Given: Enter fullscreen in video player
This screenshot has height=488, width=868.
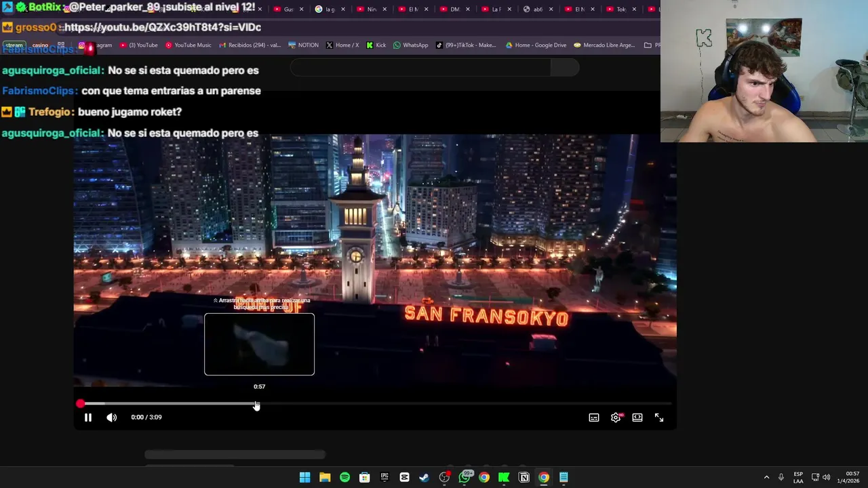Looking at the screenshot, I should pyautogui.click(x=659, y=418).
